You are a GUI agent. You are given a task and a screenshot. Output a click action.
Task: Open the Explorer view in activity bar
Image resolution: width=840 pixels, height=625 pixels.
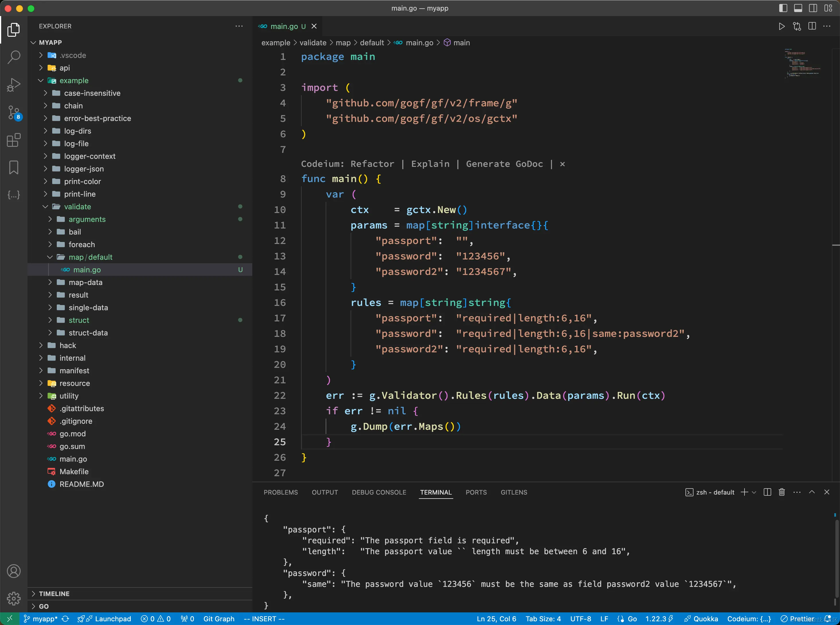click(13, 30)
